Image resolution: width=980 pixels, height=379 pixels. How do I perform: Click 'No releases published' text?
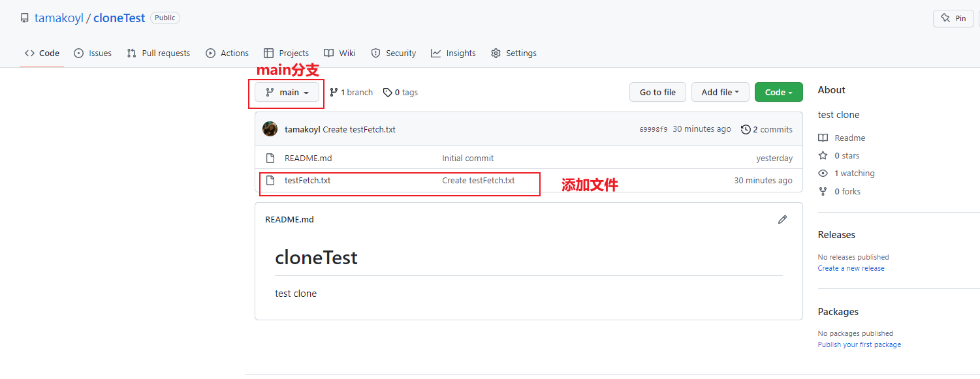coord(853,258)
